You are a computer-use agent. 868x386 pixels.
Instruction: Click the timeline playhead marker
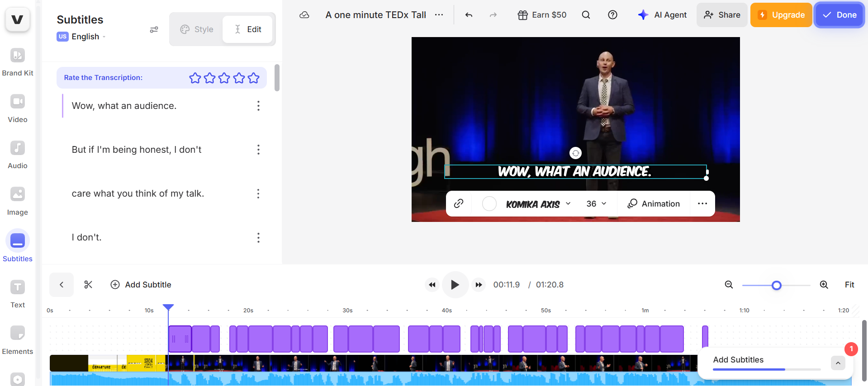pos(168,308)
